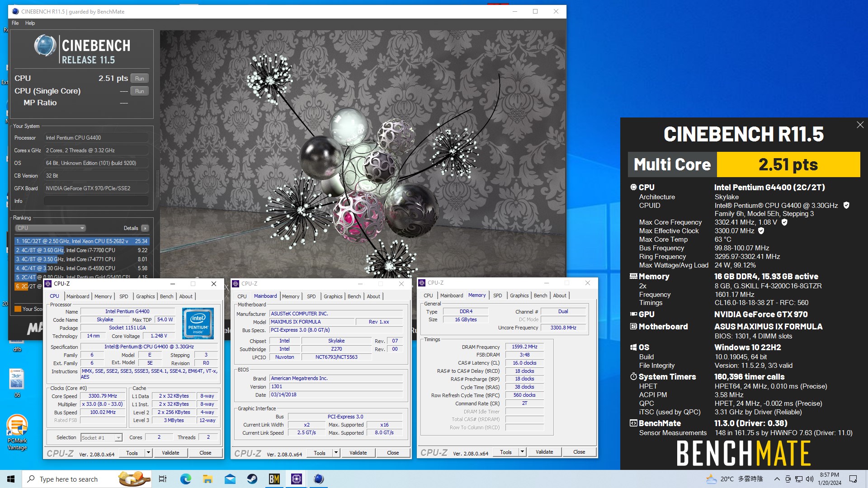Open the Mail app on the taskbar
This screenshot has width=868, height=488.
pyautogui.click(x=230, y=479)
